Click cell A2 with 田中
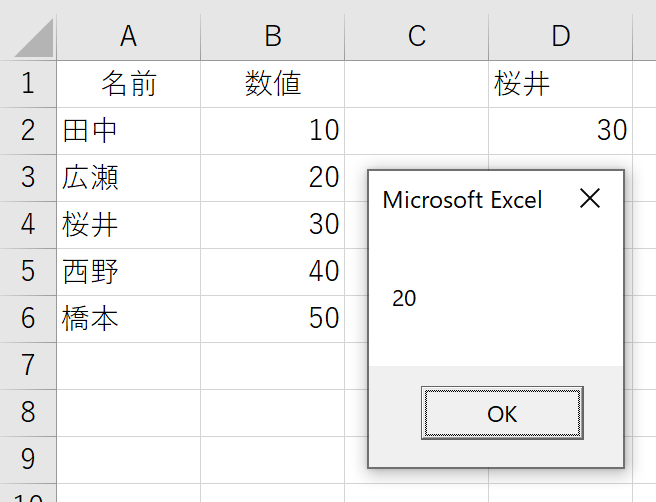This screenshot has height=502, width=656. [x=128, y=131]
